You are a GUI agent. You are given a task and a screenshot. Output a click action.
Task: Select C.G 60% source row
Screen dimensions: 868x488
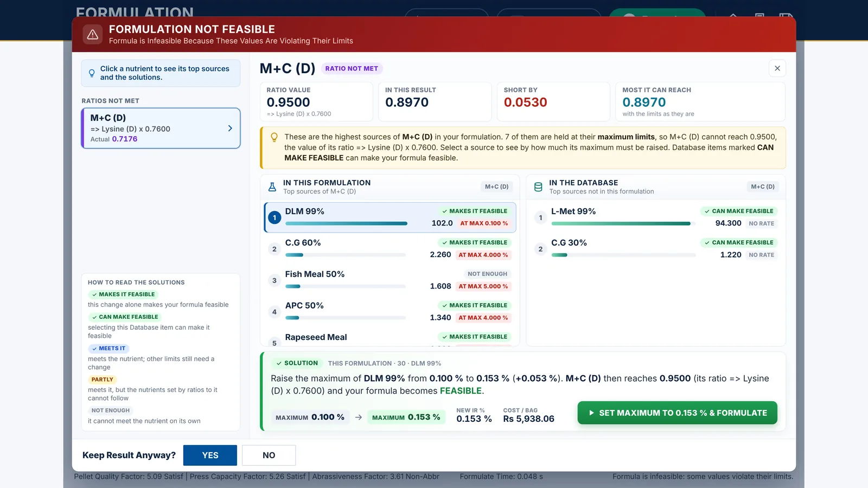click(x=390, y=249)
